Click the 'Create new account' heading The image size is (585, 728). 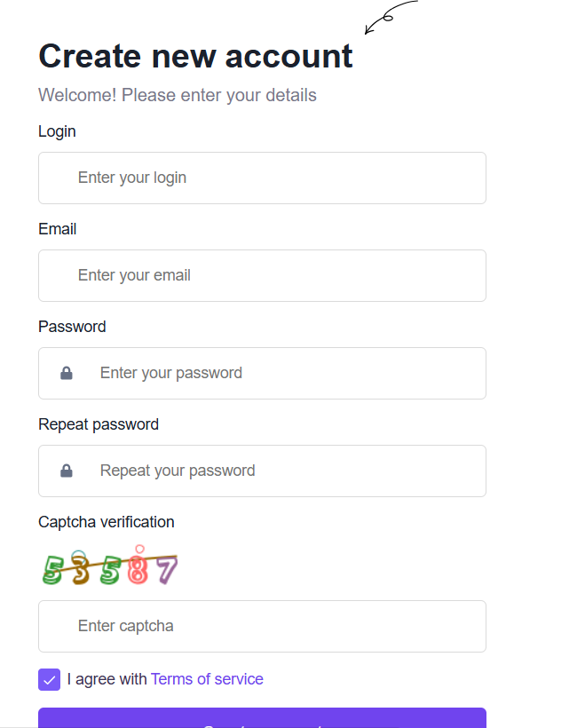click(x=195, y=56)
